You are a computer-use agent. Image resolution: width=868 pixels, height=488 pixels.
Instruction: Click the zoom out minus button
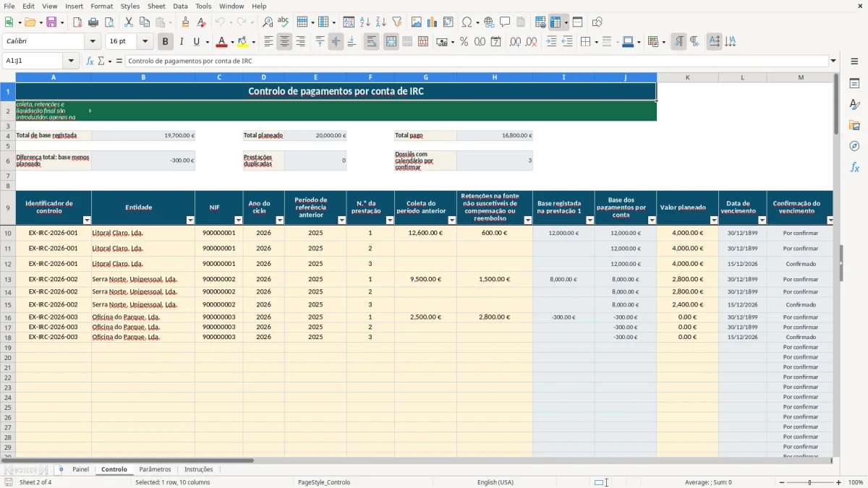[782, 482]
